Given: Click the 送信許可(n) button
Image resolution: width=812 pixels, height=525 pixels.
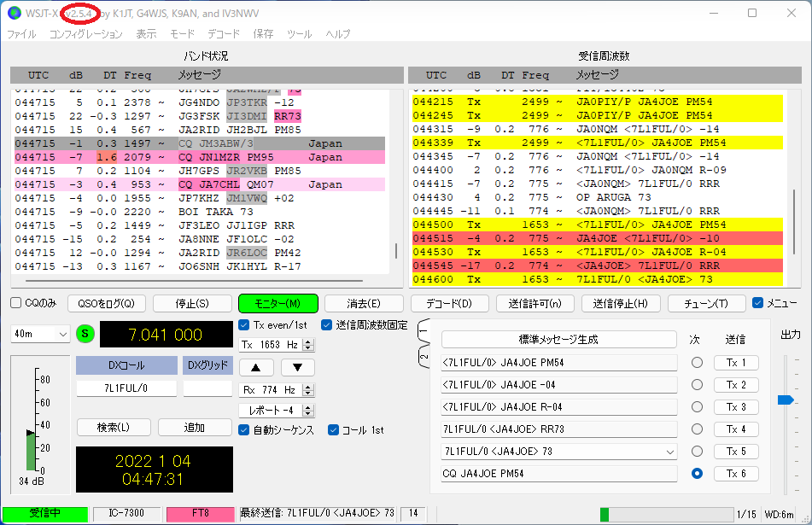Looking at the screenshot, I should [535, 303].
